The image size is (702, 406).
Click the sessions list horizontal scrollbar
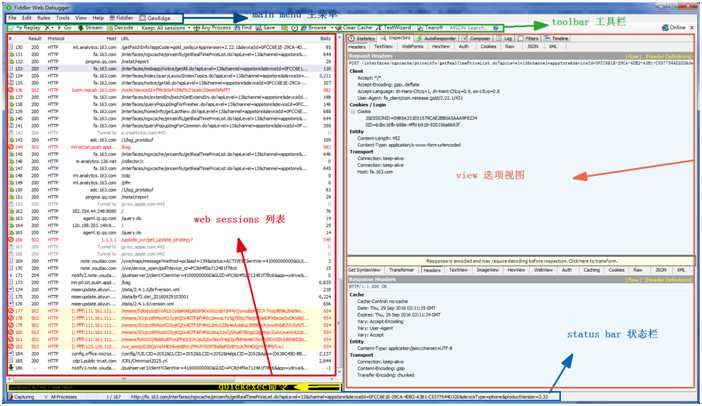click(x=172, y=379)
